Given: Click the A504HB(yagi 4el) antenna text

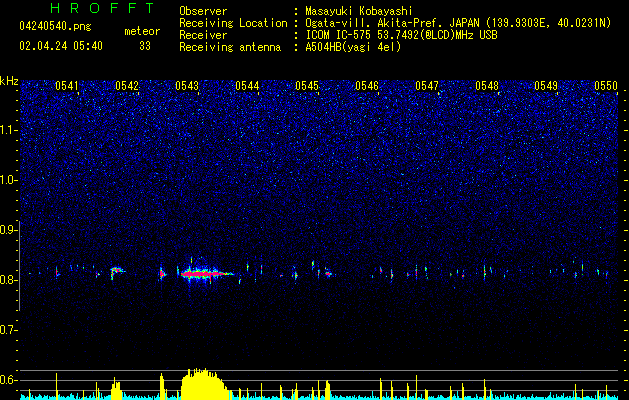Looking at the screenshot, I should pos(353,47).
